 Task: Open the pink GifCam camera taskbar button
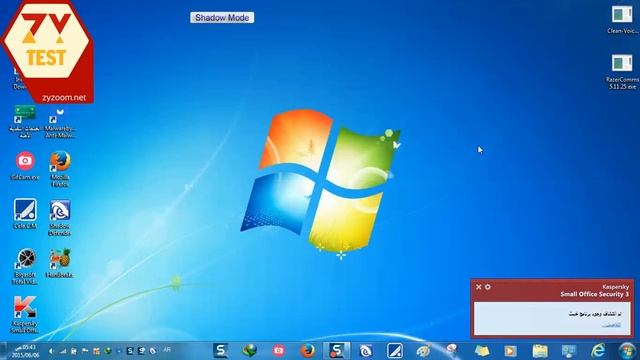click(279, 351)
